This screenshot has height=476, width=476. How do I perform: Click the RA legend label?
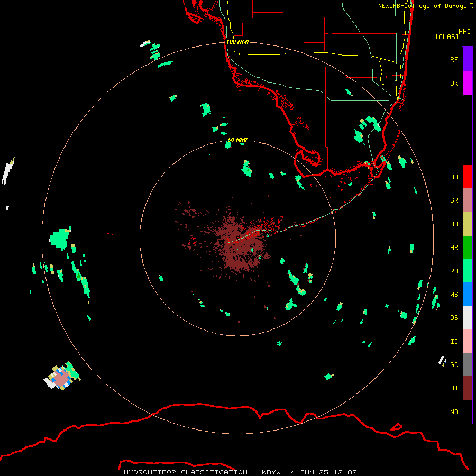click(454, 271)
